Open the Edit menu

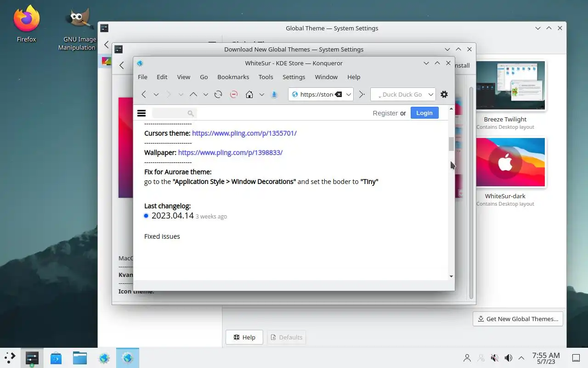(x=162, y=77)
